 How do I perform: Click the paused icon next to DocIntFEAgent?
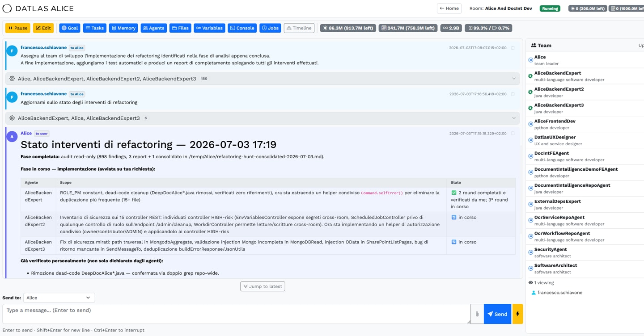[530, 156]
